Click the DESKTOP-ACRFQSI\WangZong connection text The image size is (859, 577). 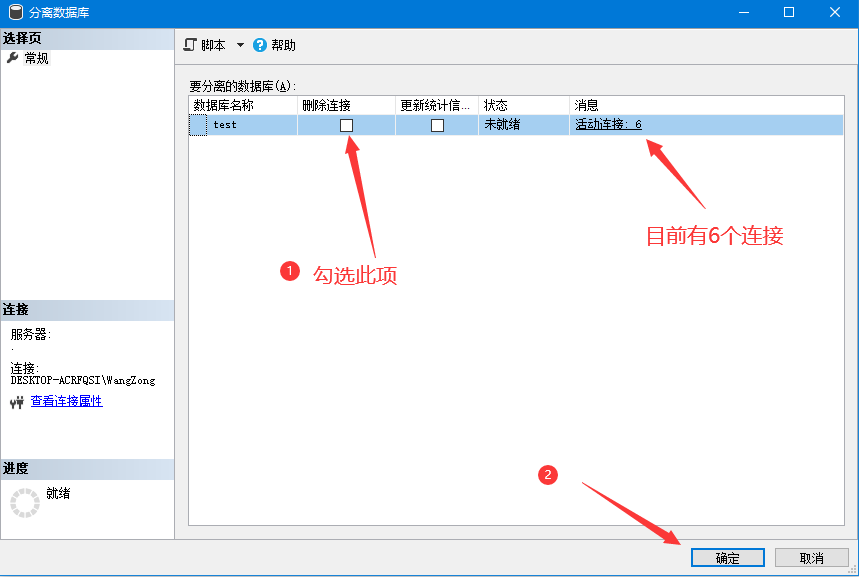[x=83, y=380]
